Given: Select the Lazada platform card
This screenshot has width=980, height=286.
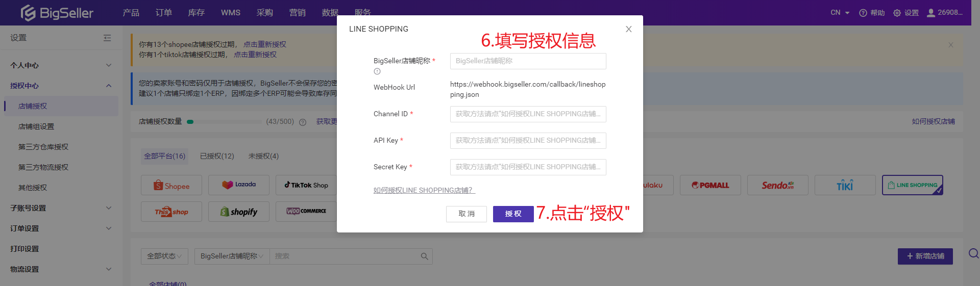Looking at the screenshot, I should tap(239, 185).
